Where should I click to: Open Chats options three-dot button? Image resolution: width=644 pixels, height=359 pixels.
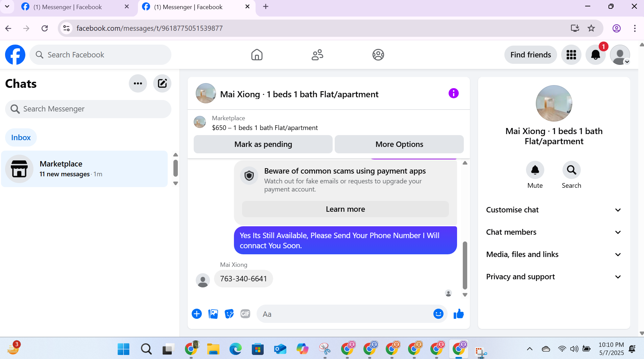pos(138,83)
